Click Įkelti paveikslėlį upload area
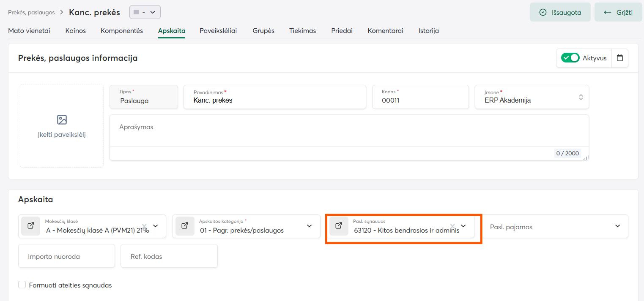644x301 pixels. (x=62, y=126)
